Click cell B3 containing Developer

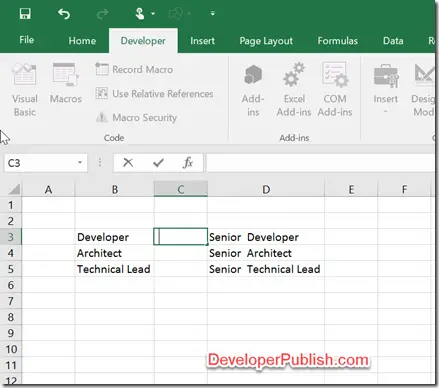(115, 237)
